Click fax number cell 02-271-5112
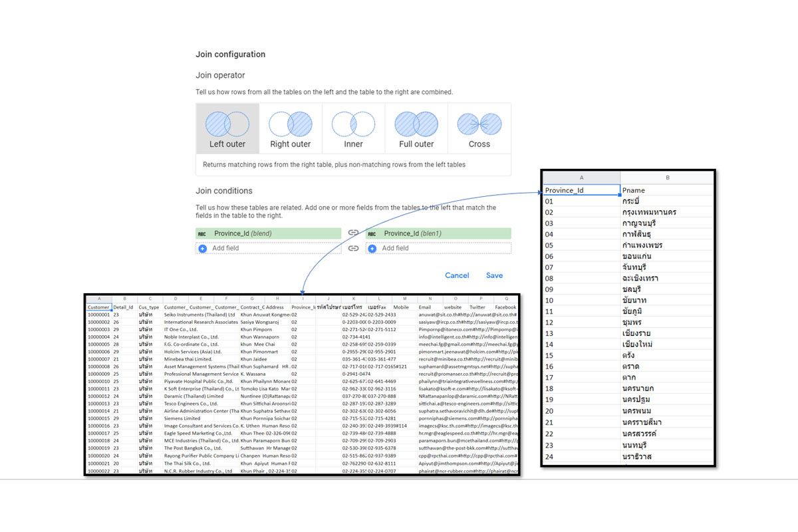Screen dimensions: 798x532 tap(382, 329)
